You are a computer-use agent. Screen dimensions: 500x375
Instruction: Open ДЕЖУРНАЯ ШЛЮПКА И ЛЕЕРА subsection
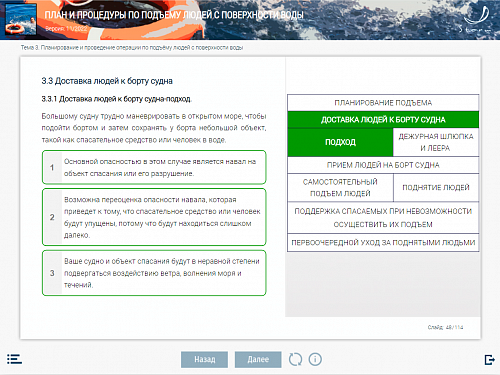[436, 142]
